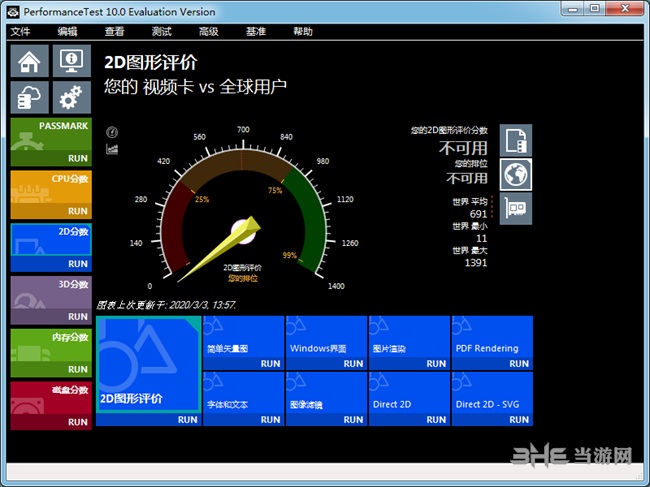
Task: Click the world maximum value 1391
Action: coord(476,262)
